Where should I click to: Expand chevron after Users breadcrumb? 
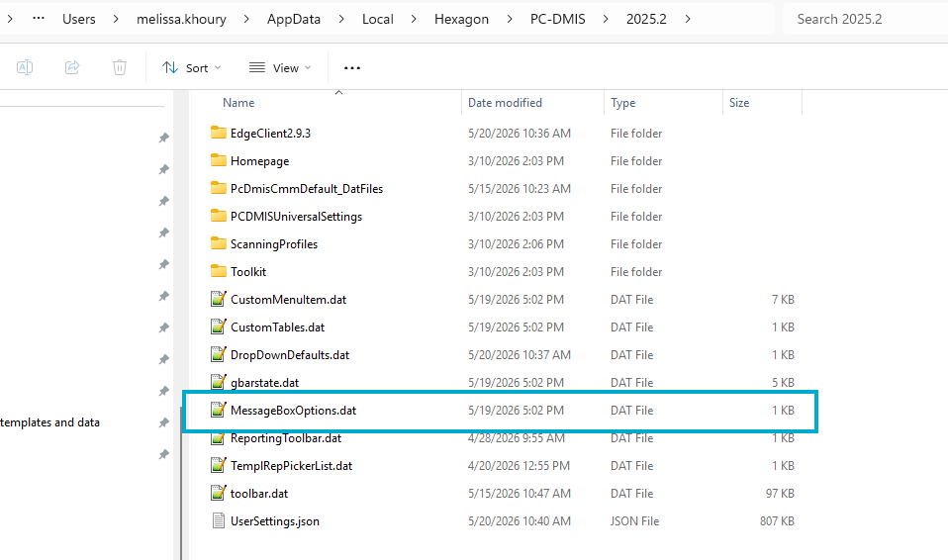tap(116, 19)
